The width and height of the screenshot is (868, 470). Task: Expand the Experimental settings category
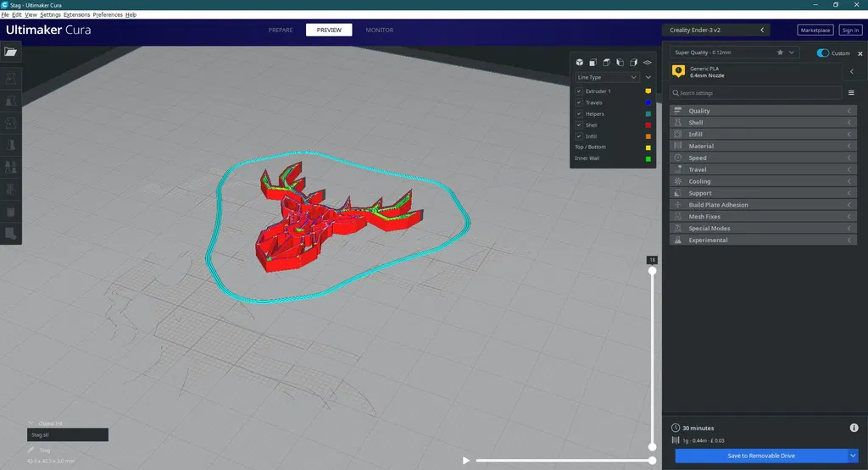pos(764,240)
